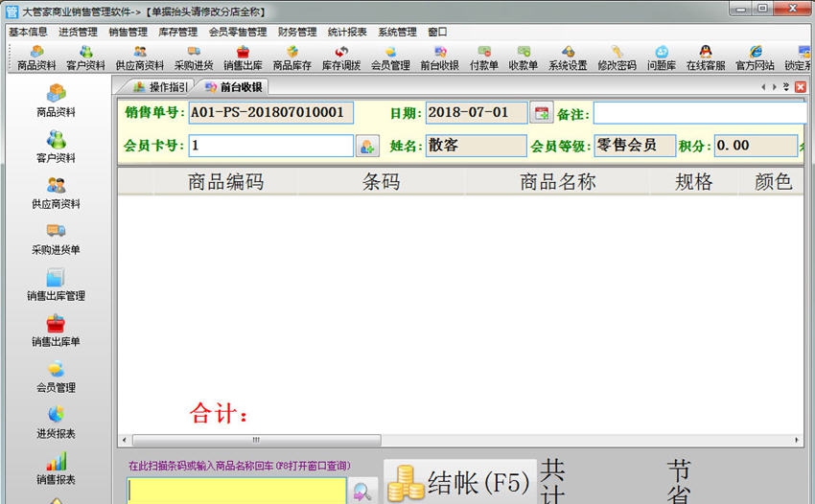The width and height of the screenshot is (815, 504).
Task: Click magnifier search icon beside barcode field
Action: (362, 491)
